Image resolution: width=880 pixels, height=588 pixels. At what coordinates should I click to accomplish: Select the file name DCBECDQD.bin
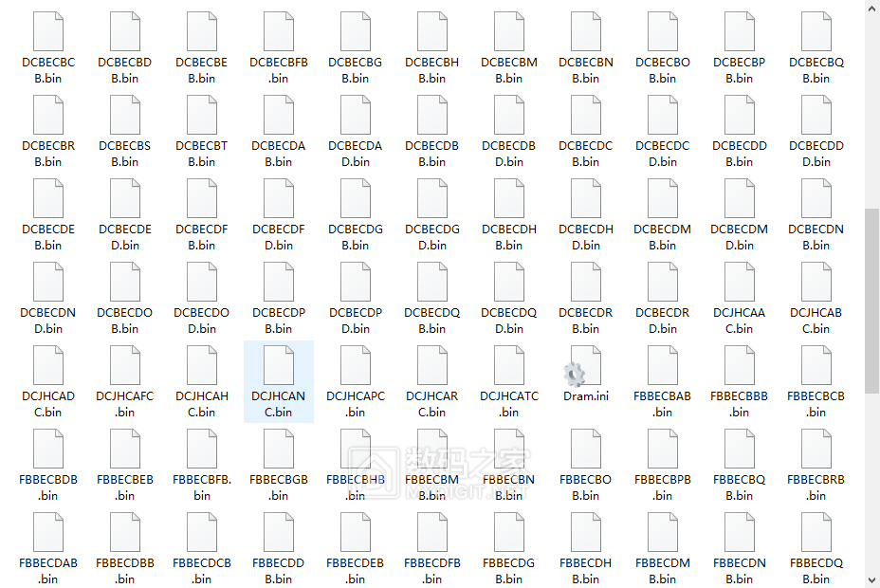point(509,321)
